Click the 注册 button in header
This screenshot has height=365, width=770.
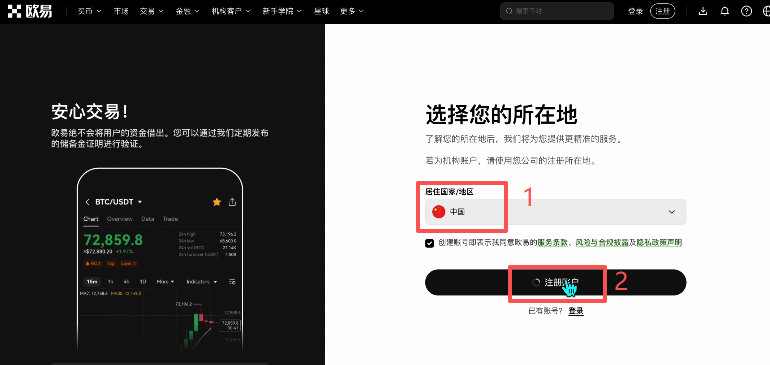tap(663, 11)
